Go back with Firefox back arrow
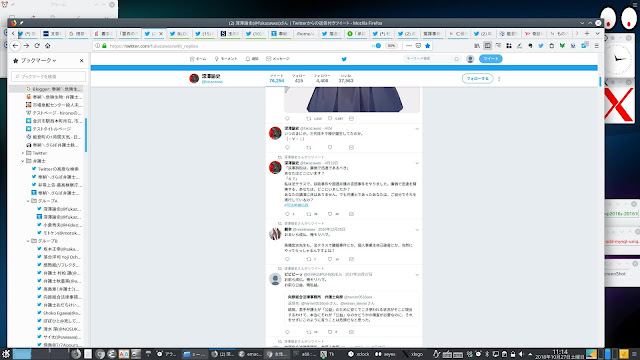 15,46
